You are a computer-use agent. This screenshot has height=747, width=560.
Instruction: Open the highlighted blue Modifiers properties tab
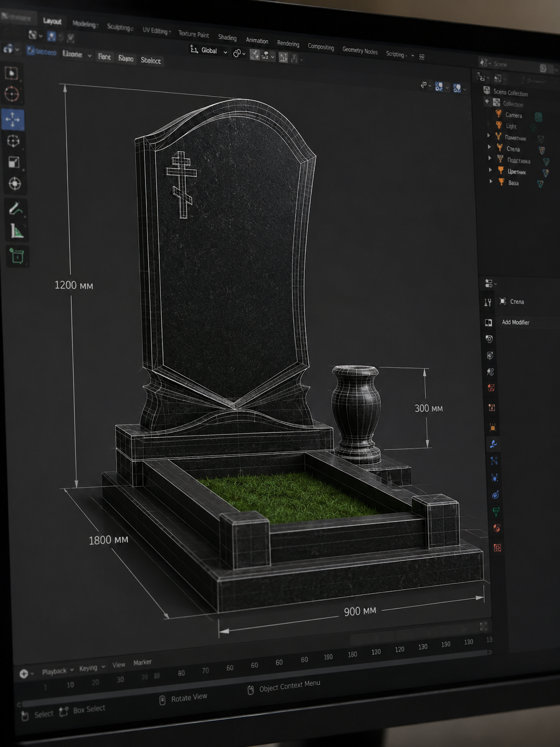[493, 444]
